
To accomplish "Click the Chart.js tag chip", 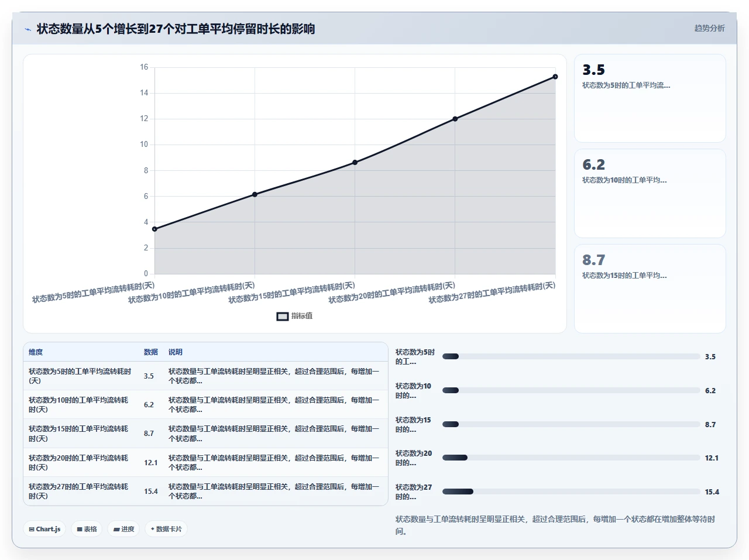I will 44,529.
